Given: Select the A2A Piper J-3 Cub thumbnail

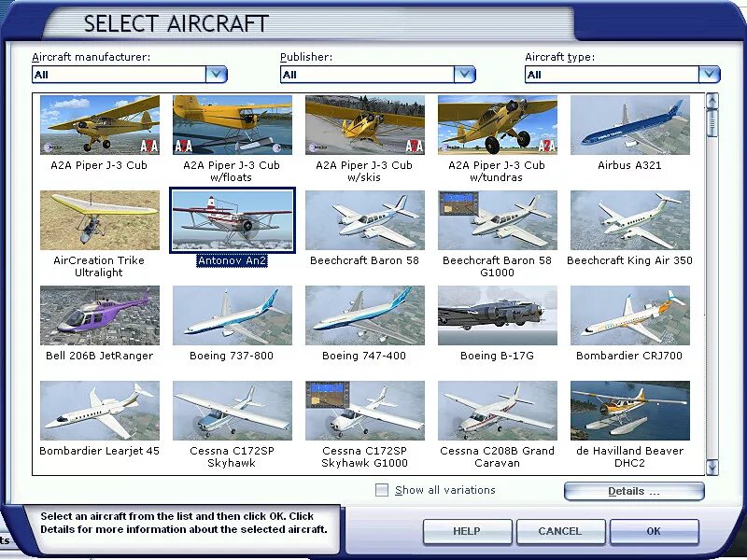Looking at the screenshot, I should (x=100, y=125).
